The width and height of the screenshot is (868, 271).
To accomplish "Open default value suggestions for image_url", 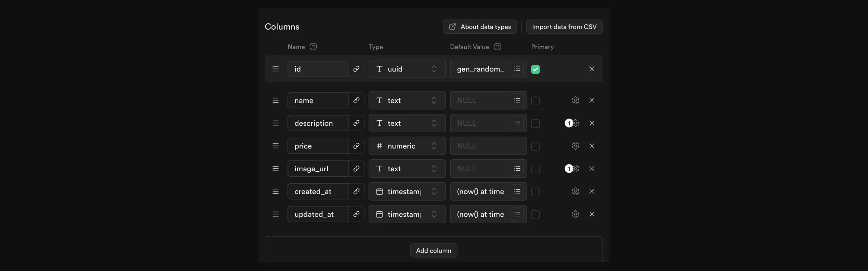I will (x=518, y=169).
